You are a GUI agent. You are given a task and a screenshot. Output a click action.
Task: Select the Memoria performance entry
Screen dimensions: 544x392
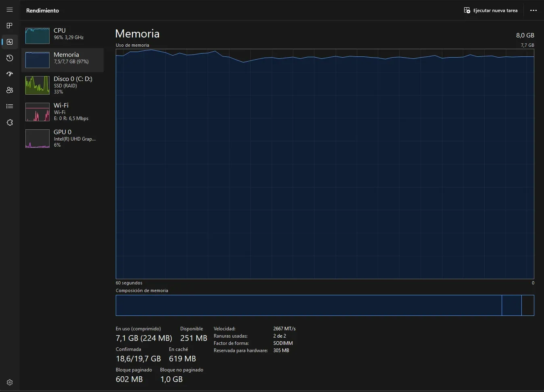[x=63, y=60]
